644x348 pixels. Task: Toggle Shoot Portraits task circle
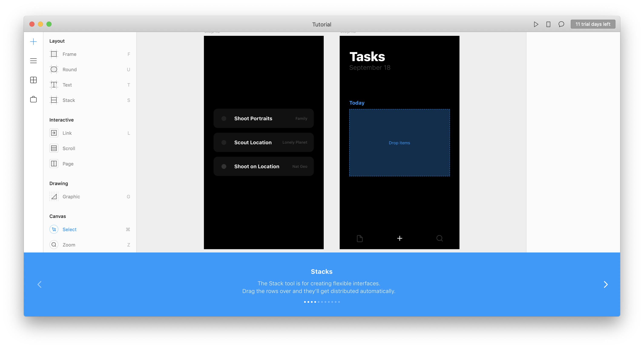point(224,118)
